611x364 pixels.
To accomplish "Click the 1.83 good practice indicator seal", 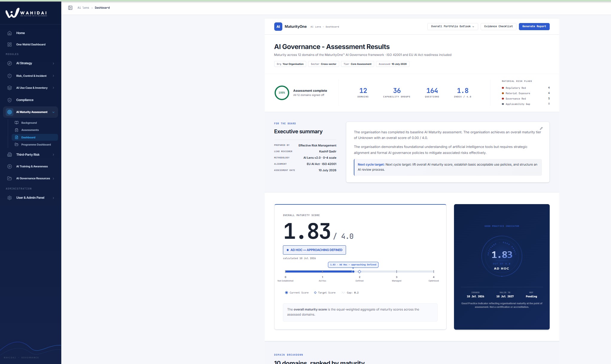I will pos(502,256).
